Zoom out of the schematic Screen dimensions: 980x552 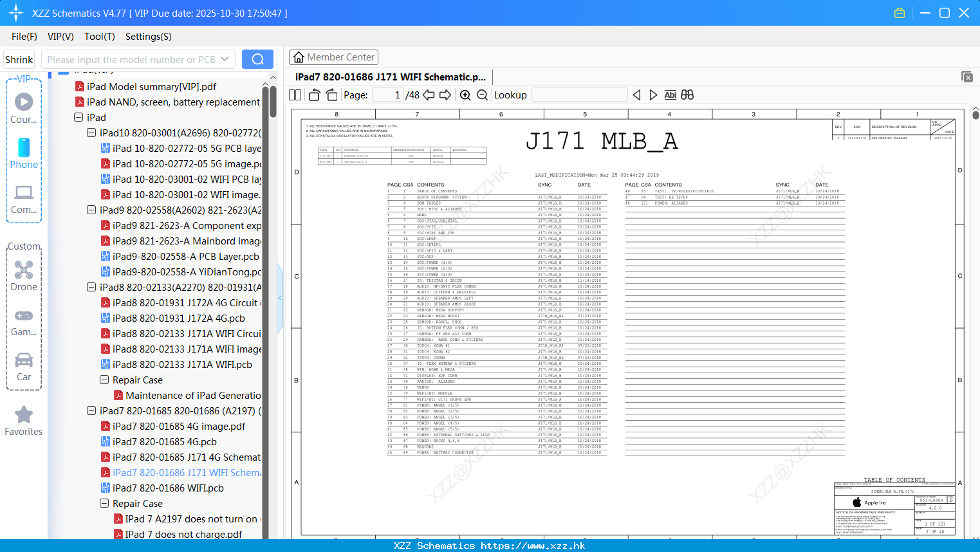pos(482,95)
